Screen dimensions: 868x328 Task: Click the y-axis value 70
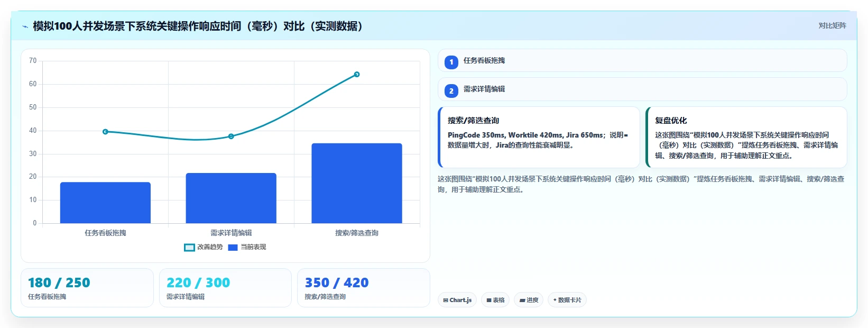(x=33, y=61)
